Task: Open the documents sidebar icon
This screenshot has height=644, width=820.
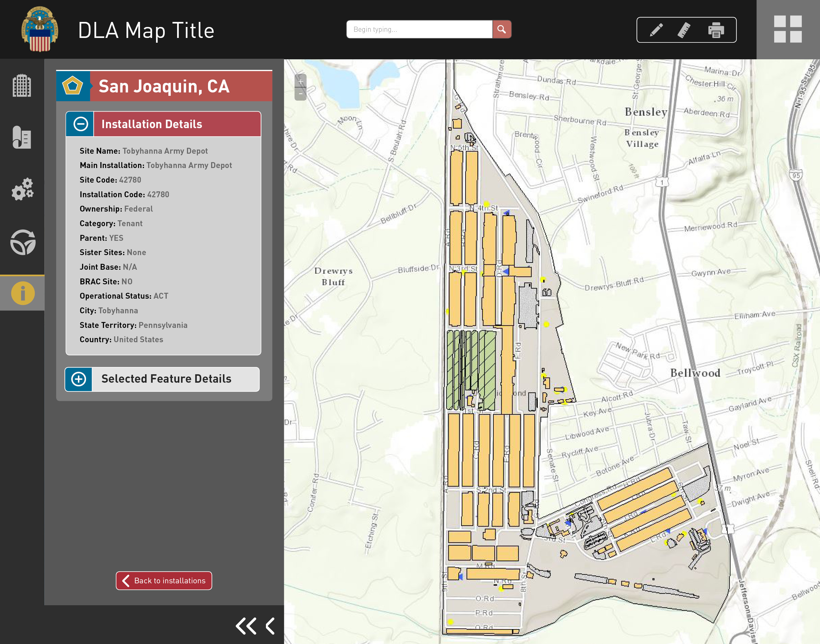Action: click(x=22, y=137)
